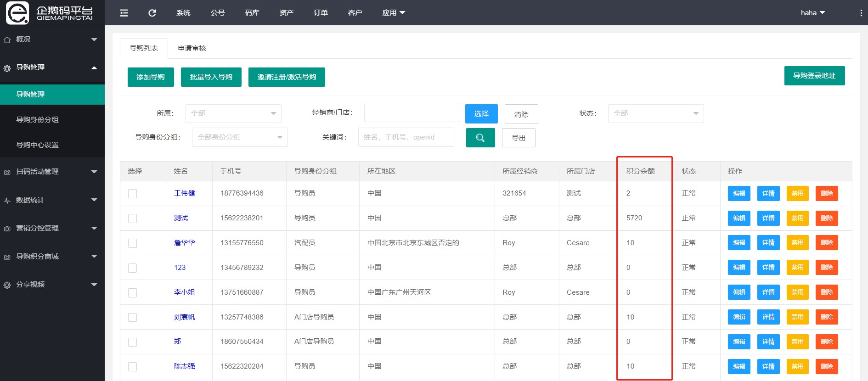Select the checkbox for 李小姐
The image size is (868, 381).
pos(132,293)
